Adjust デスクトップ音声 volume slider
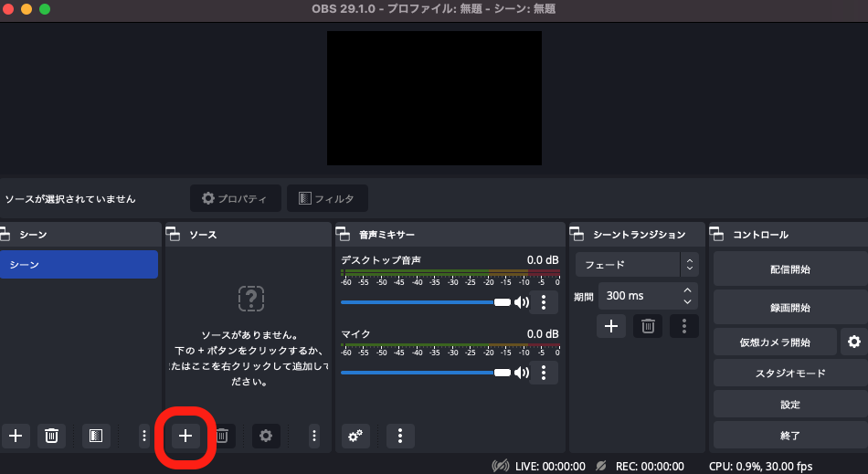This screenshot has width=868, height=474. [x=426, y=302]
